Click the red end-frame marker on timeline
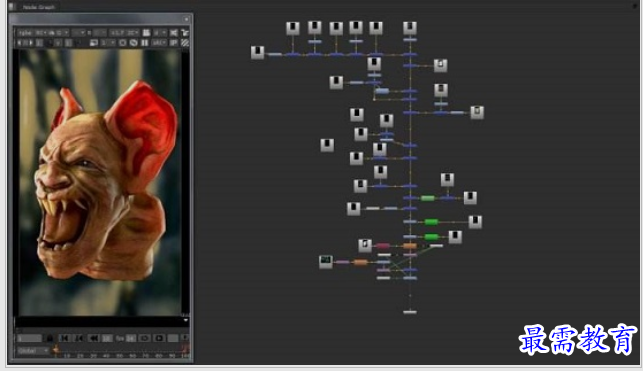This screenshot has height=371, width=643. click(x=185, y=348)
